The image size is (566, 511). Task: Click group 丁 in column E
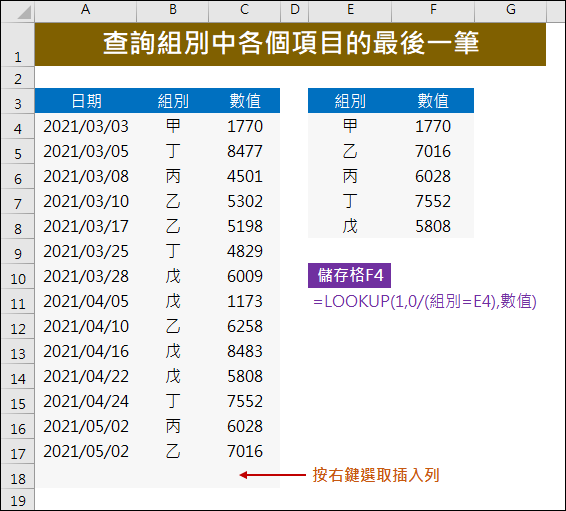coord(350,201)
